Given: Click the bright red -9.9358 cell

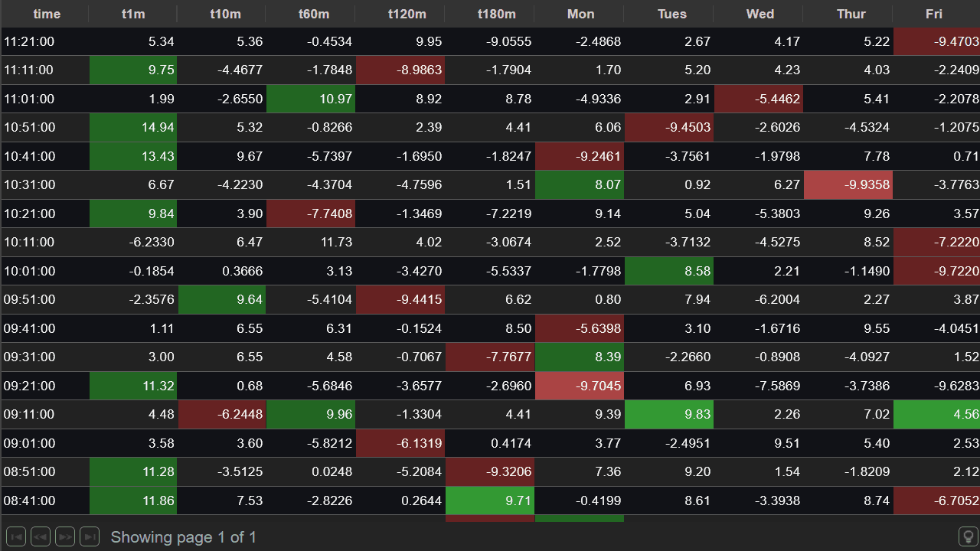Looking at the screenshot, I should [848, 185].
